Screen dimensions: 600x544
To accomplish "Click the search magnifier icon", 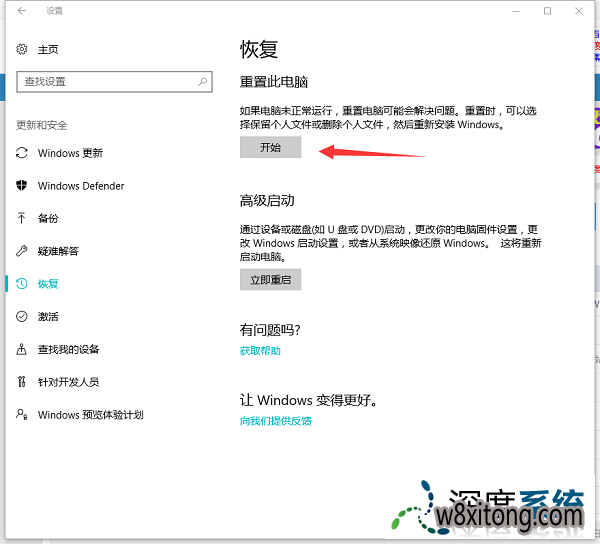I will (x=203, y=81).
